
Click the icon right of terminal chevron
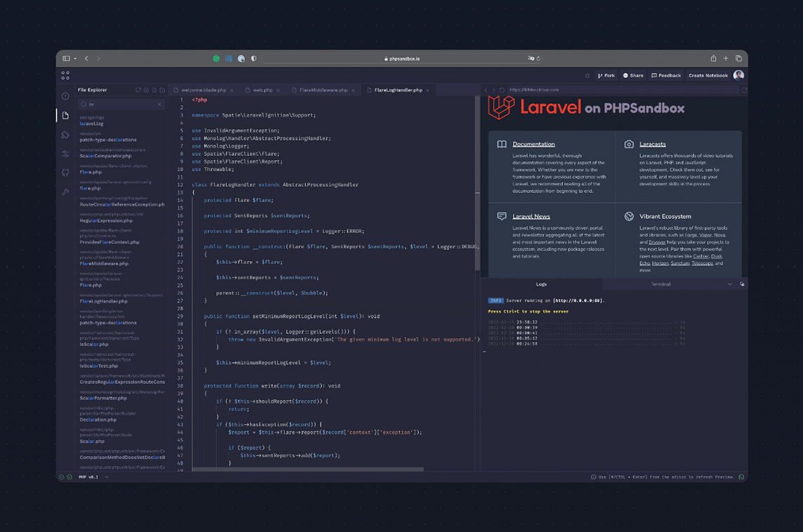741,284
